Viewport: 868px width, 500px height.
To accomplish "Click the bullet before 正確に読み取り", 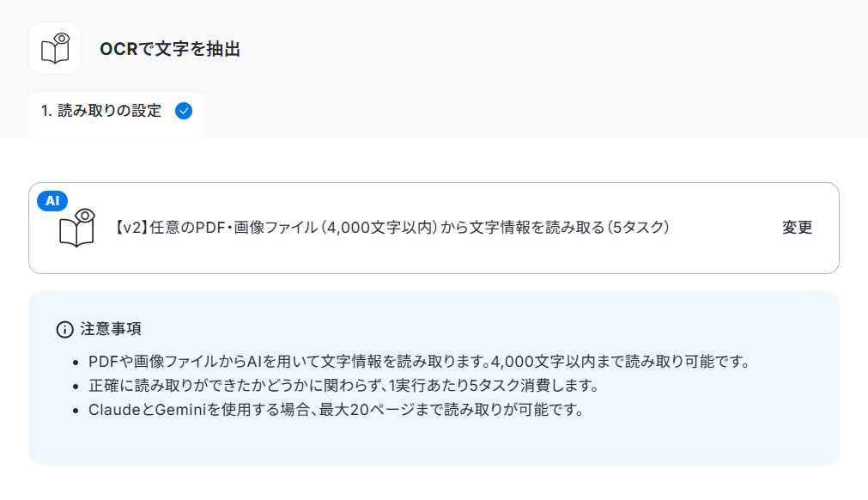I will 76,387.
